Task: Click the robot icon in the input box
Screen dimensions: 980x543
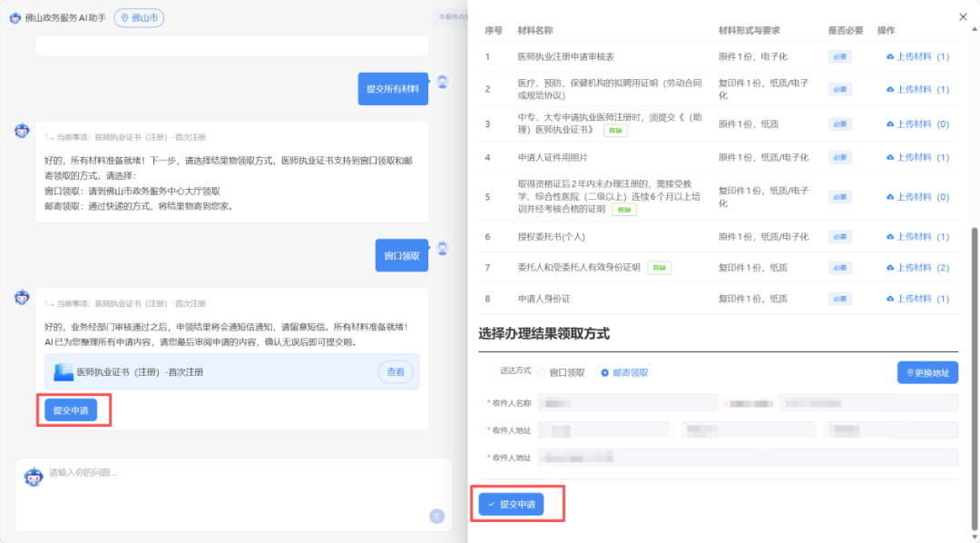Action: tap(34, 477)
